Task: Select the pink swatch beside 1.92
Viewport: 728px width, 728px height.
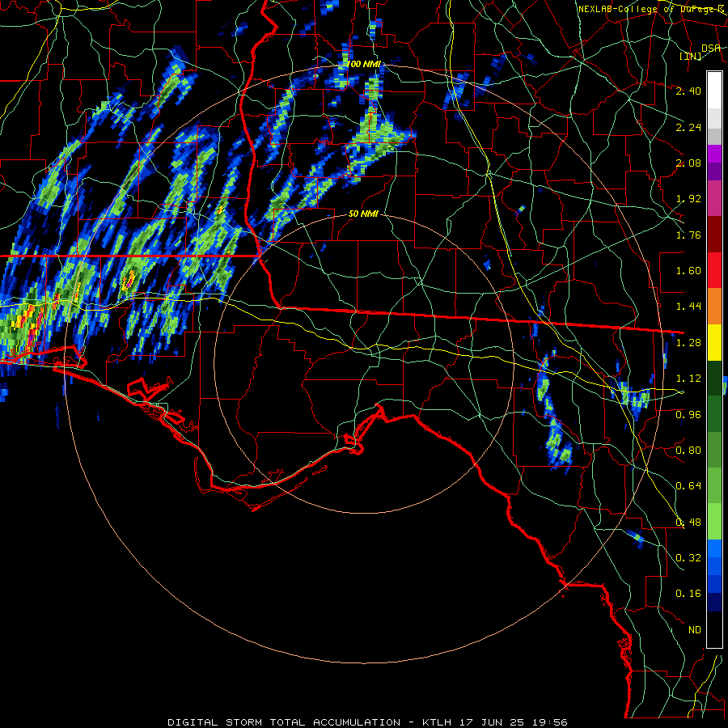Action: (714, 199)
